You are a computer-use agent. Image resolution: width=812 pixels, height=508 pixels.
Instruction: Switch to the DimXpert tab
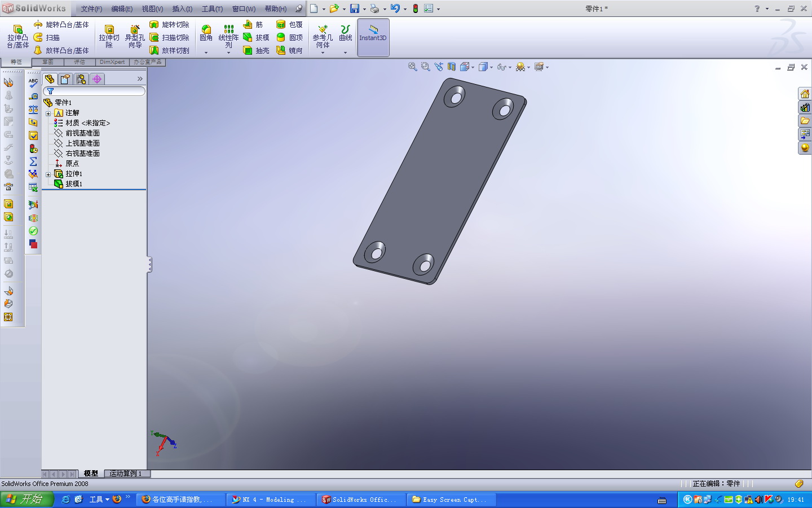tap(112, 62)
